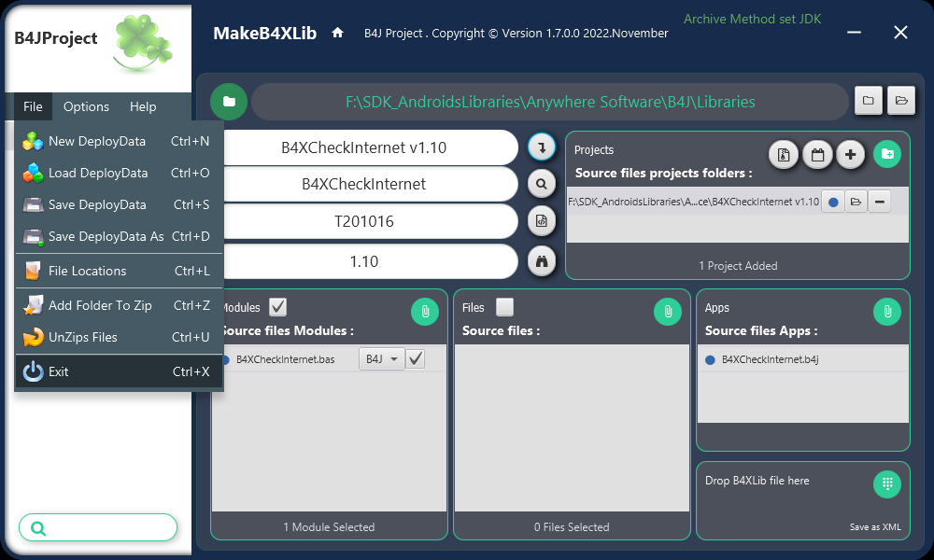Click the 1 Project Added status text
934x560 pixels.
tap(738, 266)
